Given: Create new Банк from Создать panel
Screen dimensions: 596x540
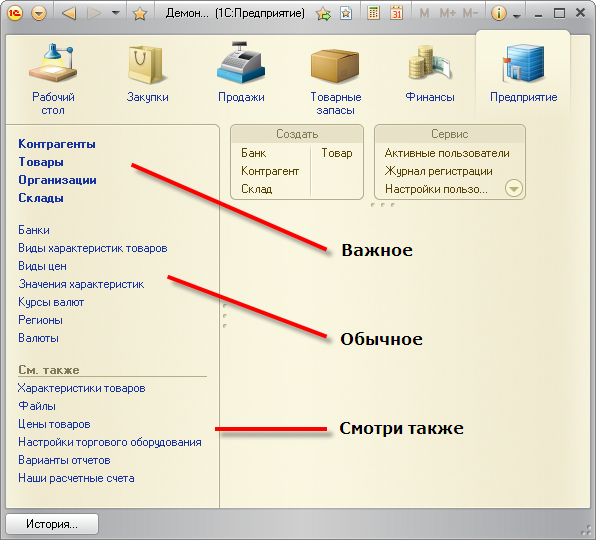Looking at the screenshot, I should tap(254, 153).
